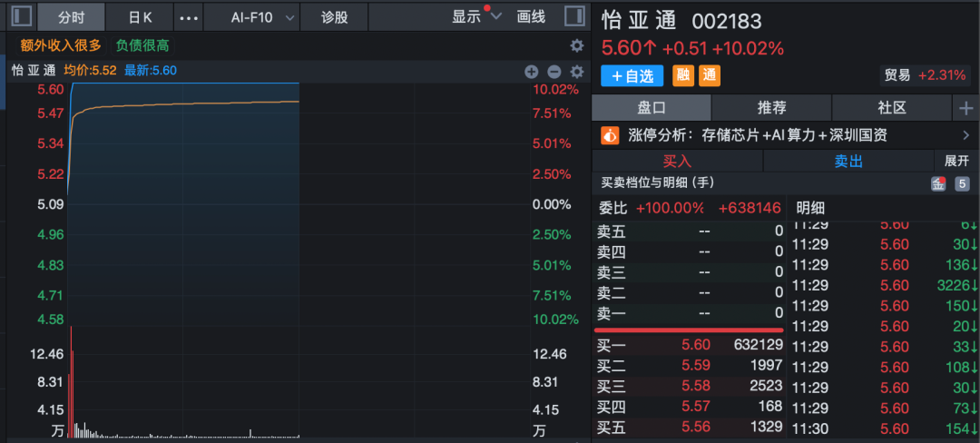980x443 pixels.
Task: Toggle the 5-level depth button
Action: [x=962, y=184]
